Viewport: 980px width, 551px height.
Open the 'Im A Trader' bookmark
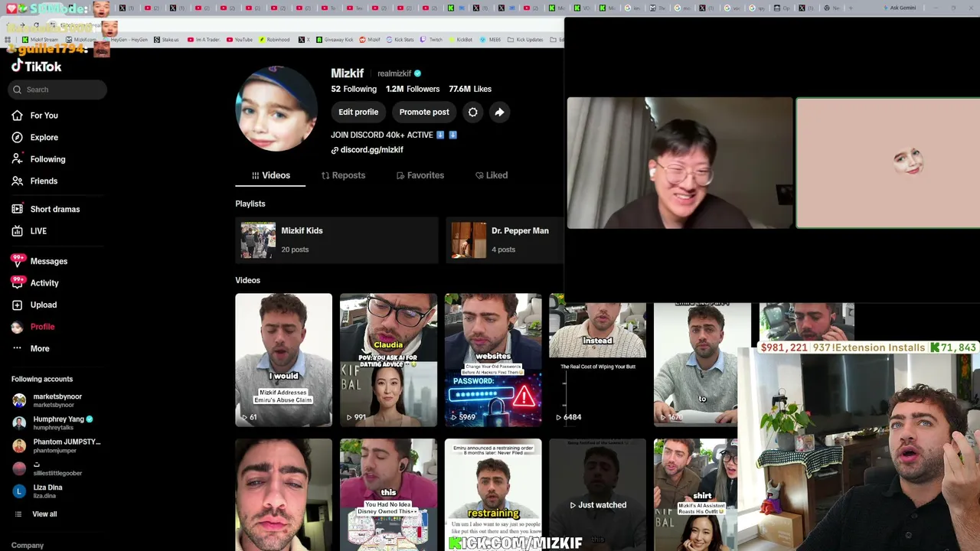(x=203, y=40)
